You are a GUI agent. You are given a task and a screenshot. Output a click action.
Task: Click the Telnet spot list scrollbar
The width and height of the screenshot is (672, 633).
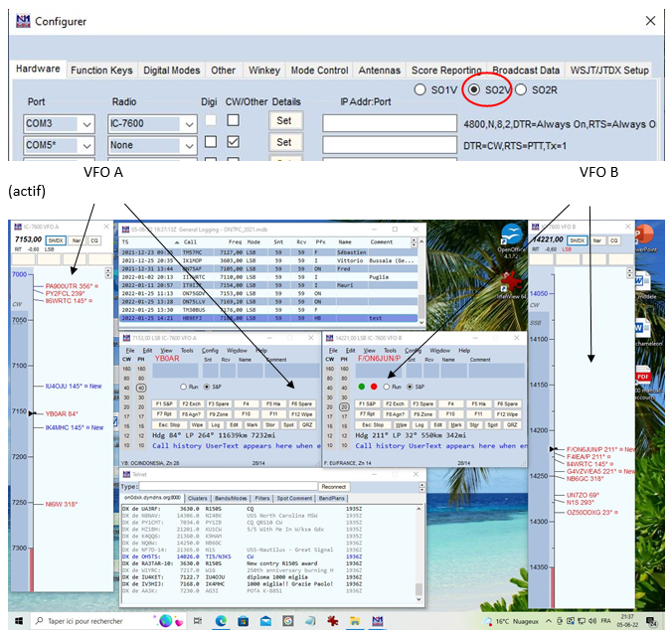click(x=419, y=554)
